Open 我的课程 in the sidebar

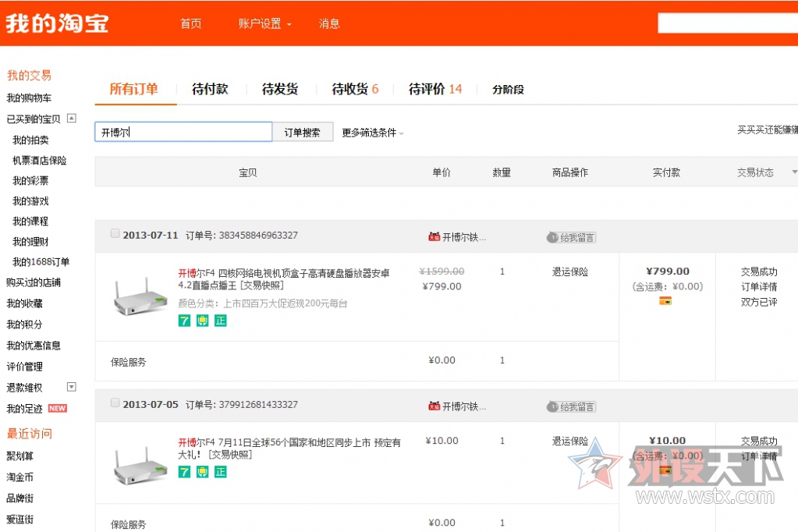30,222
